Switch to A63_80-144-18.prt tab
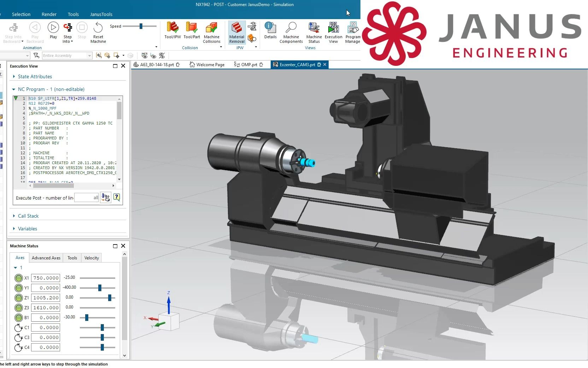Viewport: 588px width, 368px height. coord(157,65)
